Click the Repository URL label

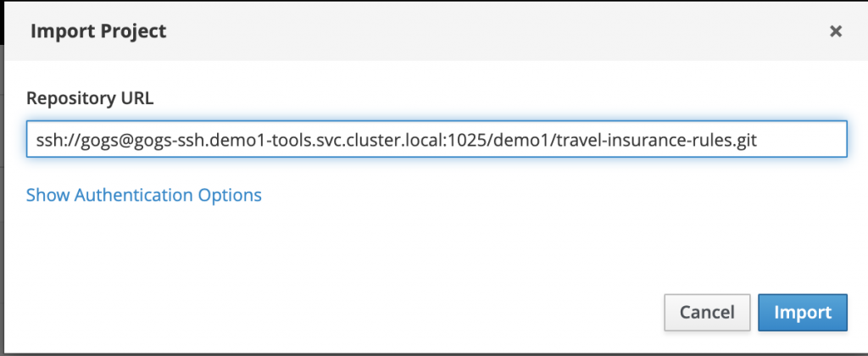pos(90,98)
